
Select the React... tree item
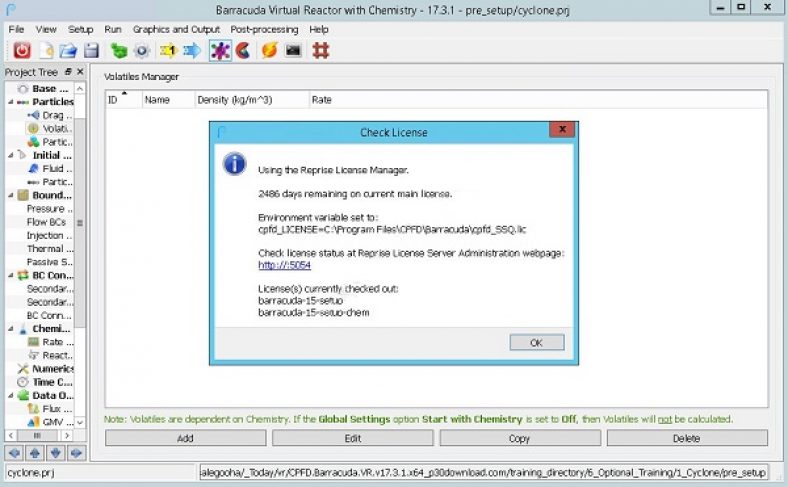[50, 355]
